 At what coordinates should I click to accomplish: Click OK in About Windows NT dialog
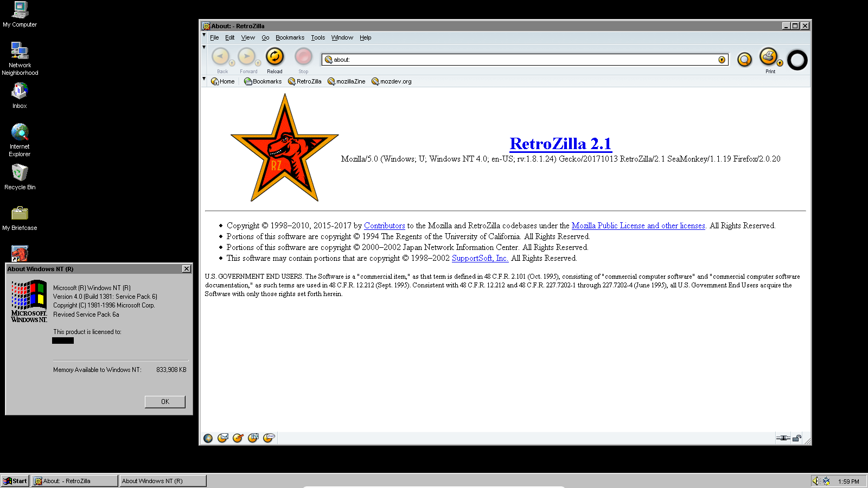point(165,402)
